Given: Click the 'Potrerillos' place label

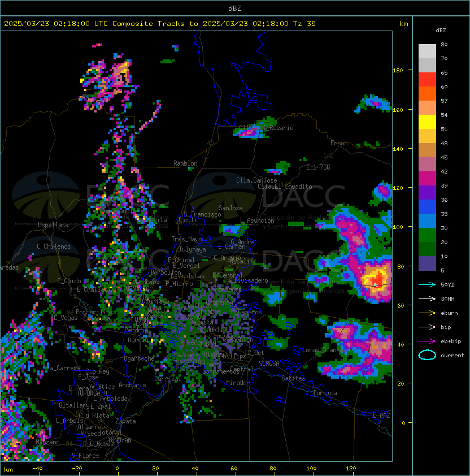Looking at the screenshot, I should click(94, 312).
